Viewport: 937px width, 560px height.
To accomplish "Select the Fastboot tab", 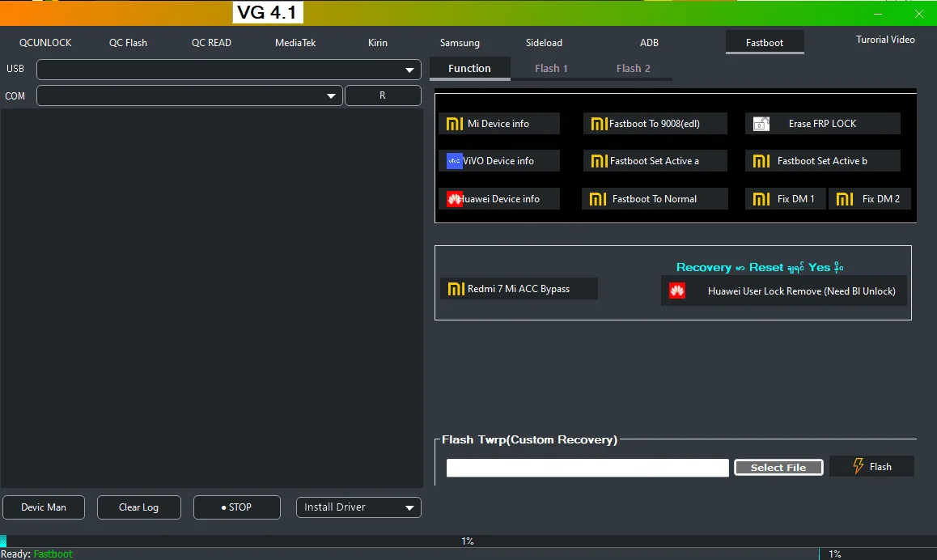I will coord(765,42).
